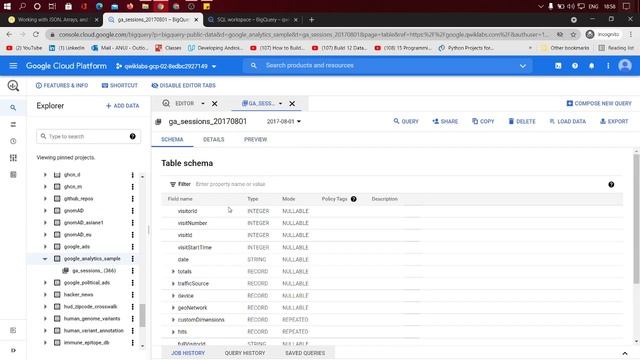This screenshot has width=640, height=360.
Task: Click the schema filter help icon
Action: 611,184
